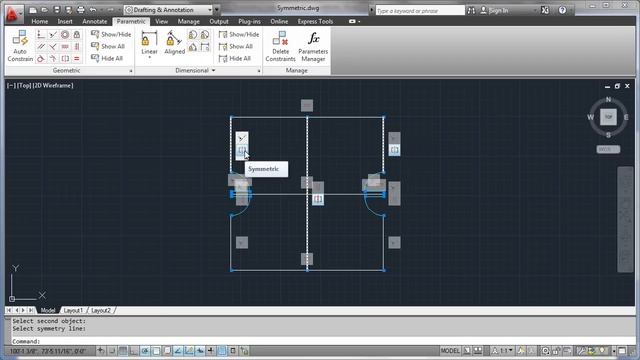Click Geometric Show/Hide button

click(111, 34)
